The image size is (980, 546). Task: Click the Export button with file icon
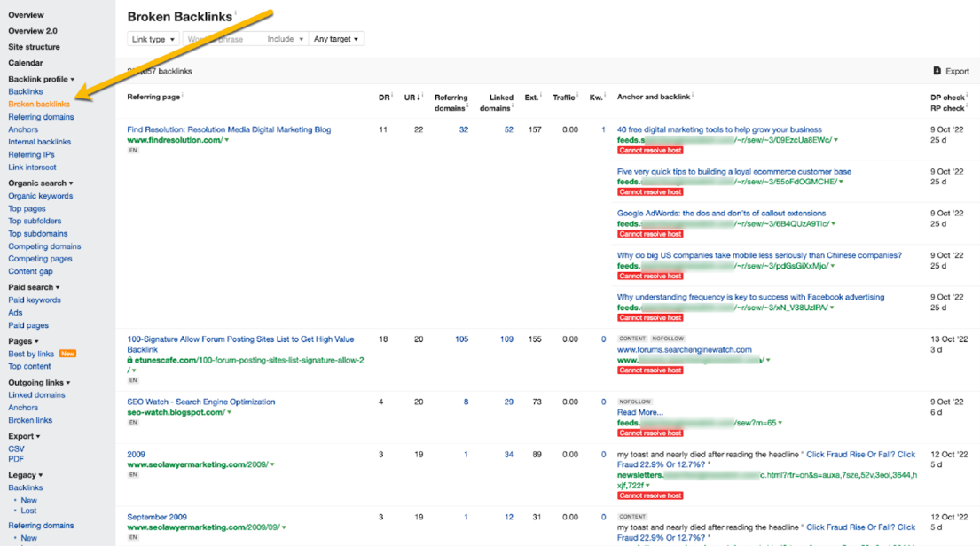[951, 71]
